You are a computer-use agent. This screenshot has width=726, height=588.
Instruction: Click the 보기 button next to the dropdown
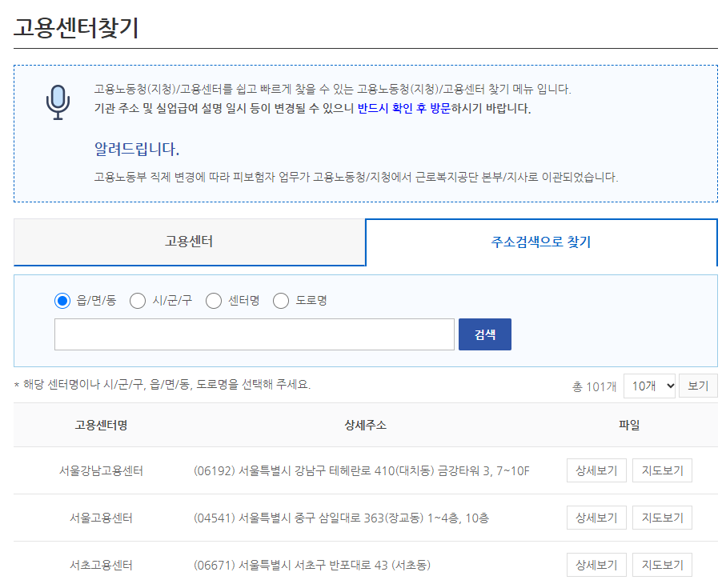pos(697,386)
